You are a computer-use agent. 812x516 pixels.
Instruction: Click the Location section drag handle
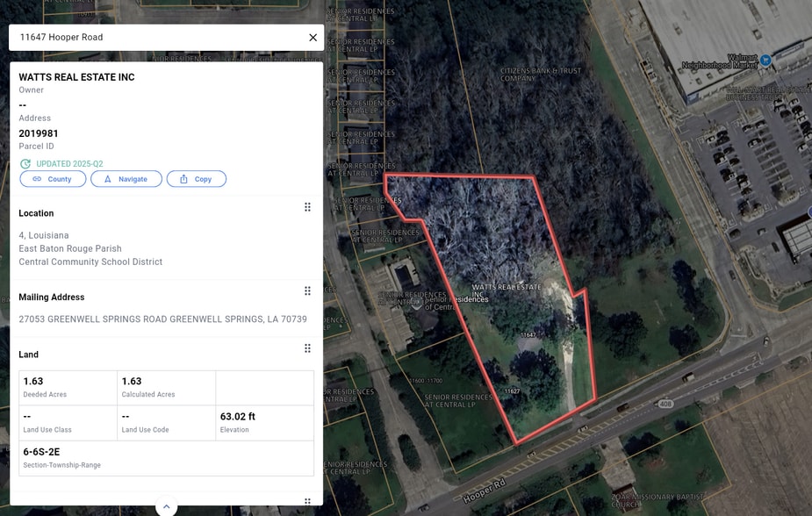pyautogui.click(x=307, y=207)
